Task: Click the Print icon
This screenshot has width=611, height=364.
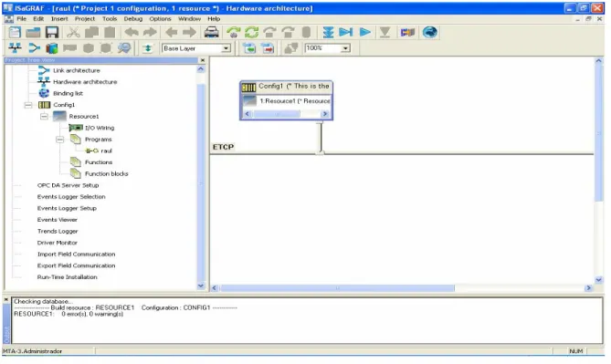Action: [x=212, y=32]
